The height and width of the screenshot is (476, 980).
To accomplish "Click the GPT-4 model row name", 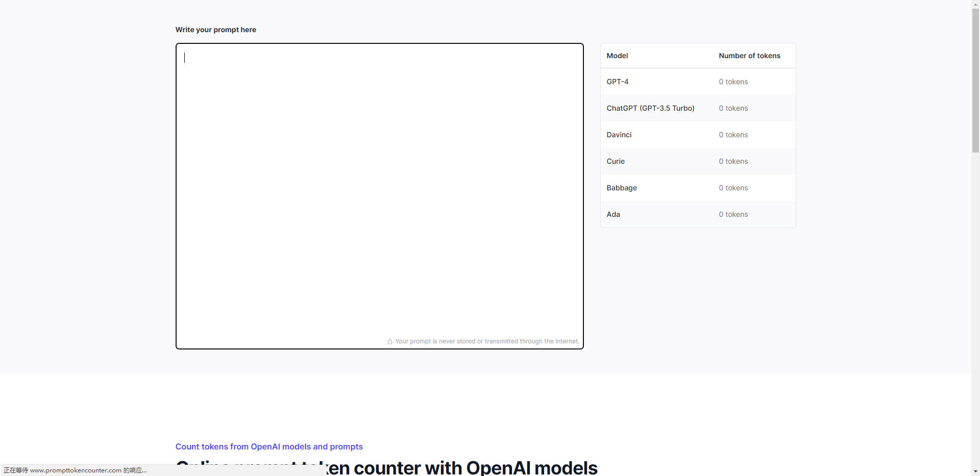I will 618,82.
